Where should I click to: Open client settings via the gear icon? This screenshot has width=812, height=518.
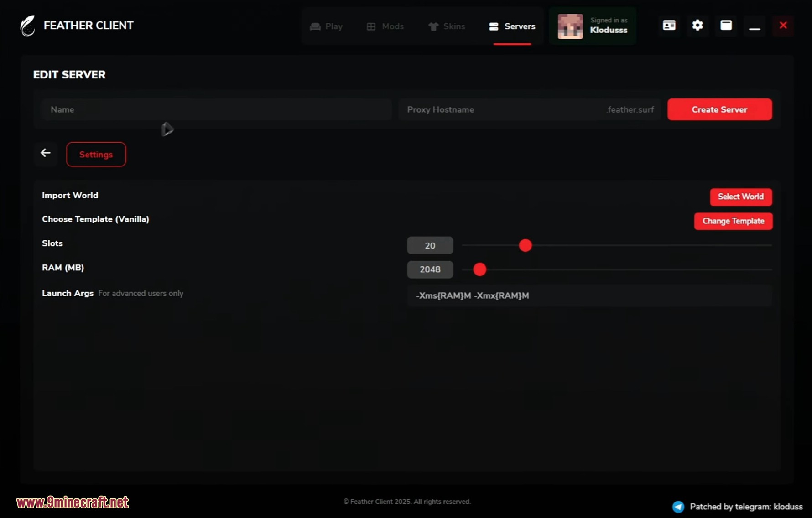coord(697,25)
